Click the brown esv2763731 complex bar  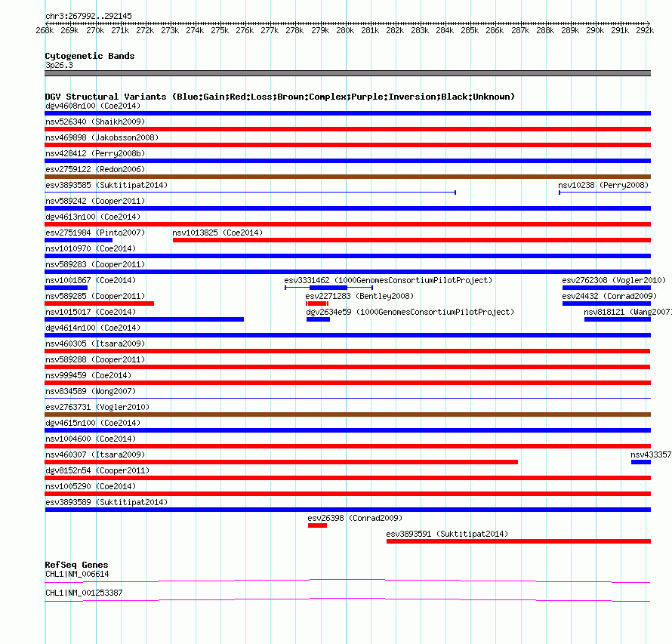[x=347, y=414]
